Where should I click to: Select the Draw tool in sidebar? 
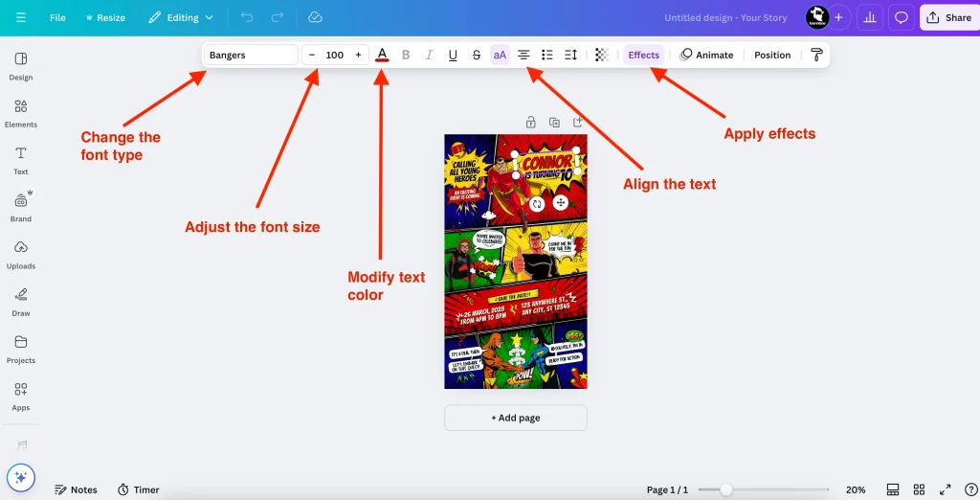click(21, 301)
